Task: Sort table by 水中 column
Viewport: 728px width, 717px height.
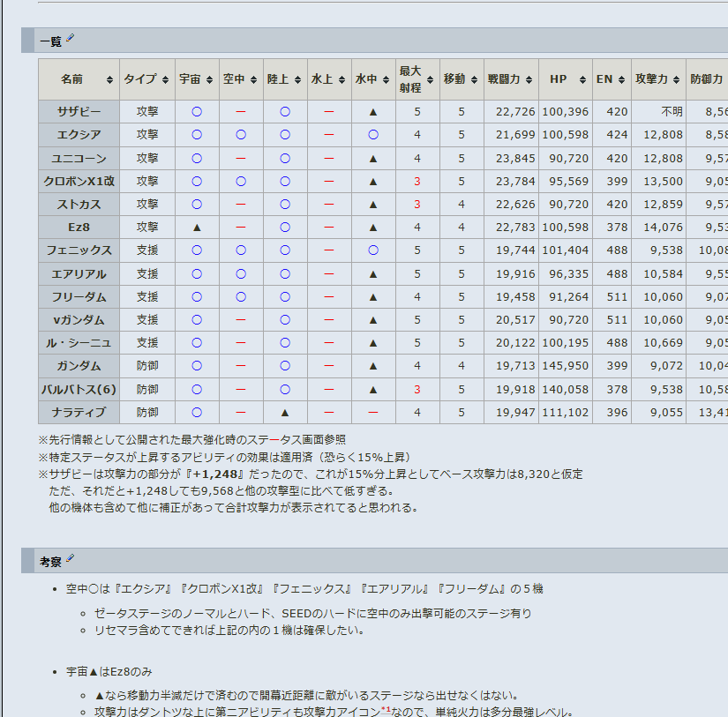Action: coord(373,79)
